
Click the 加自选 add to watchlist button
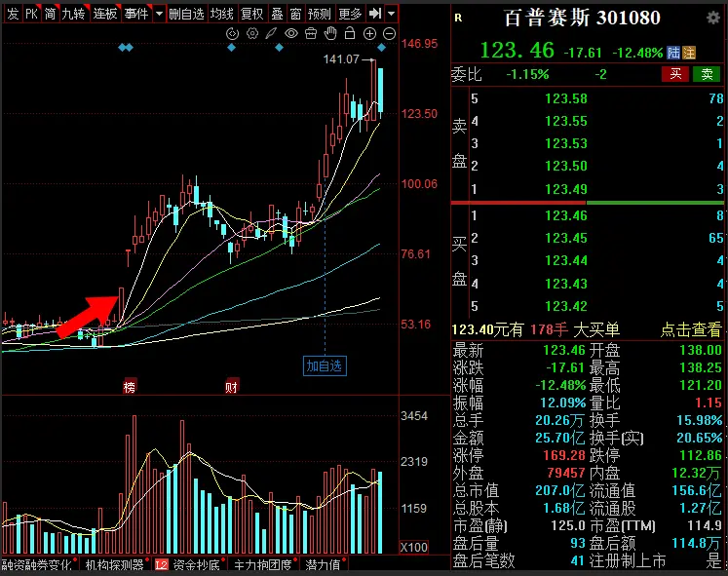pyautogui.click(x=325, y=365)
